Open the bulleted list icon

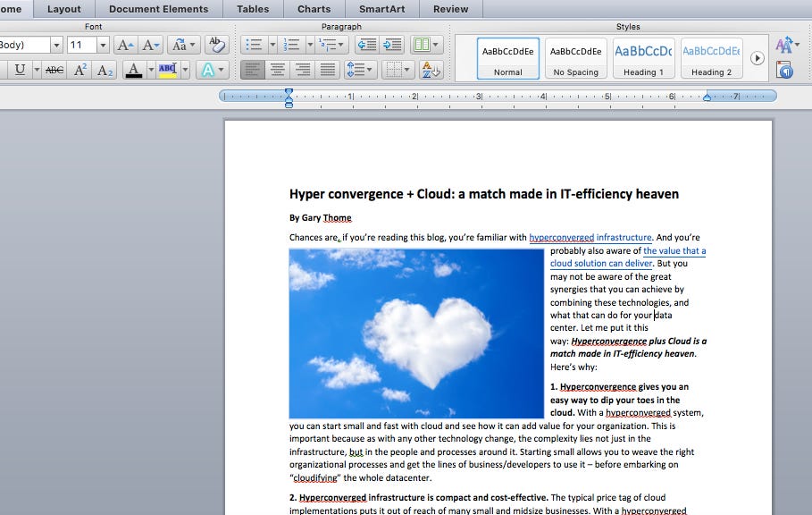click(x=254, y=44)
